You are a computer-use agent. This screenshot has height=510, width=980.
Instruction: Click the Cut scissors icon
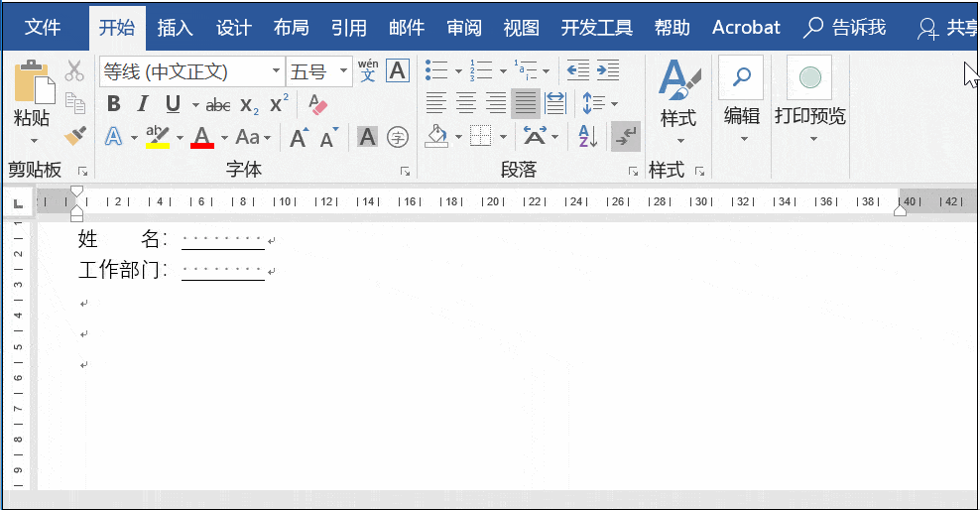point(74,71)
